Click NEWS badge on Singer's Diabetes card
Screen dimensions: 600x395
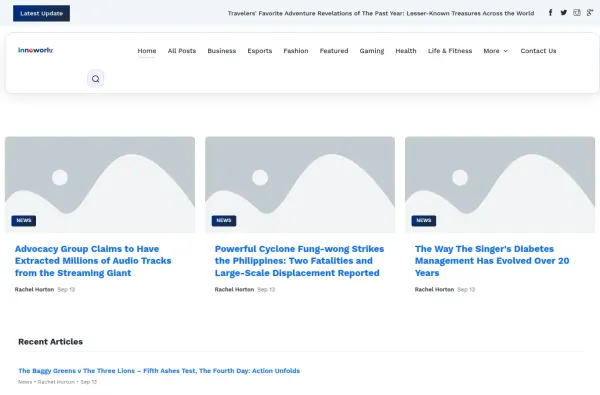(424, 220)
